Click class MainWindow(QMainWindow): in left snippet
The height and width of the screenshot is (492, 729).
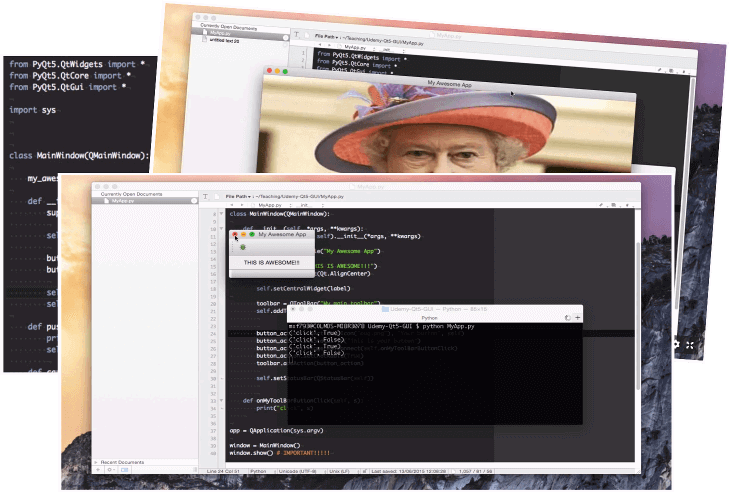79,155
